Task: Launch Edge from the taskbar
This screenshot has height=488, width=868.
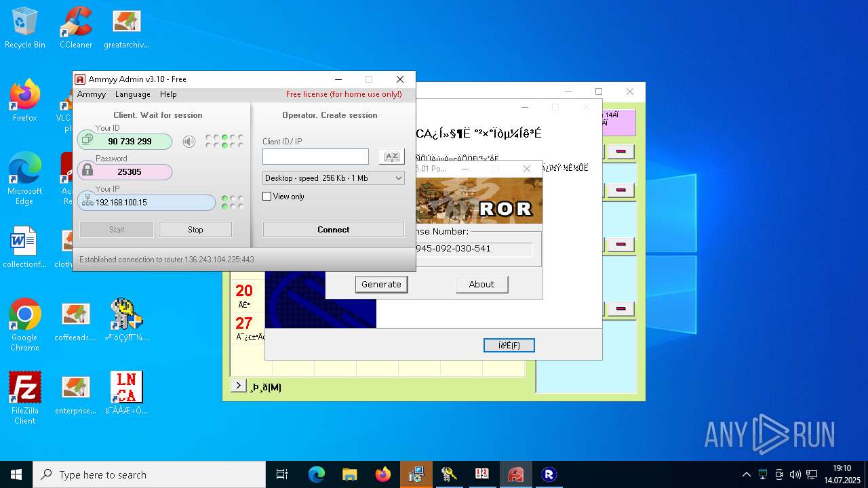Action: coord(317,474)
